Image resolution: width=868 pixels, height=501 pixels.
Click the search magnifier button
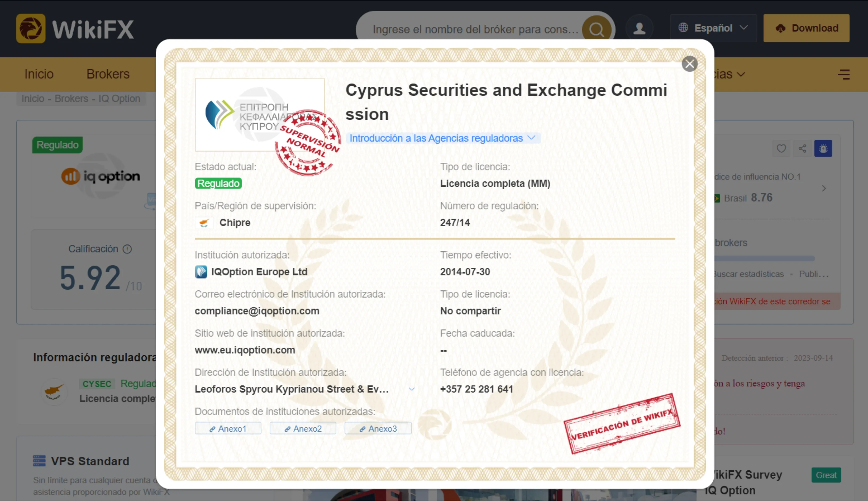(x=597, y=29)
